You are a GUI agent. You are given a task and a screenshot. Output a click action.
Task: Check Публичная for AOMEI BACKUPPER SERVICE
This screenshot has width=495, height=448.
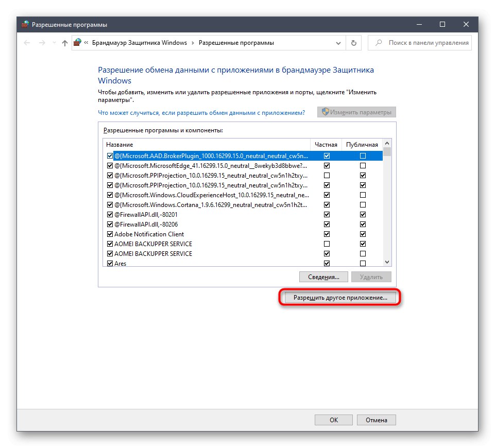coord(363,253)
